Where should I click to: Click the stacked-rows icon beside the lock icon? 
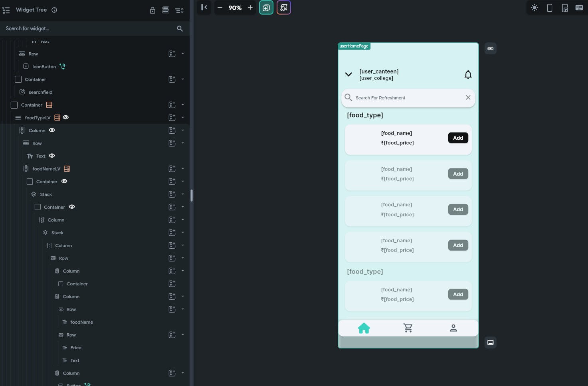(x=166, y=10)
